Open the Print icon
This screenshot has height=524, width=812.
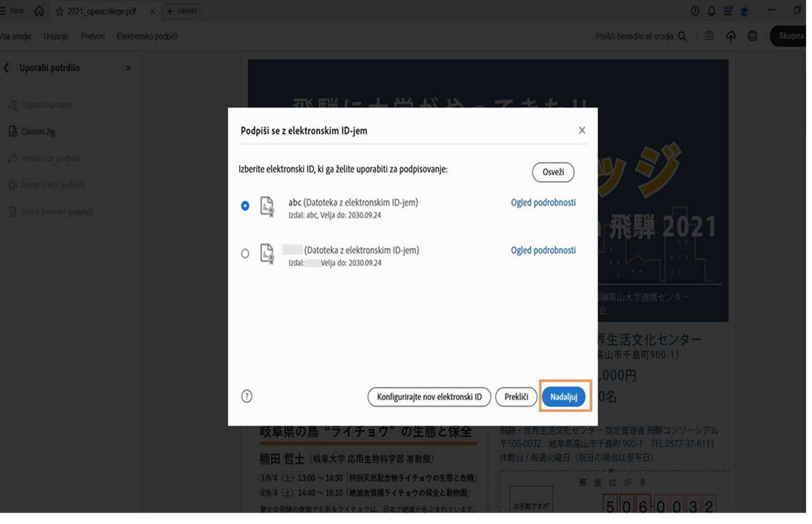(753, 36)
